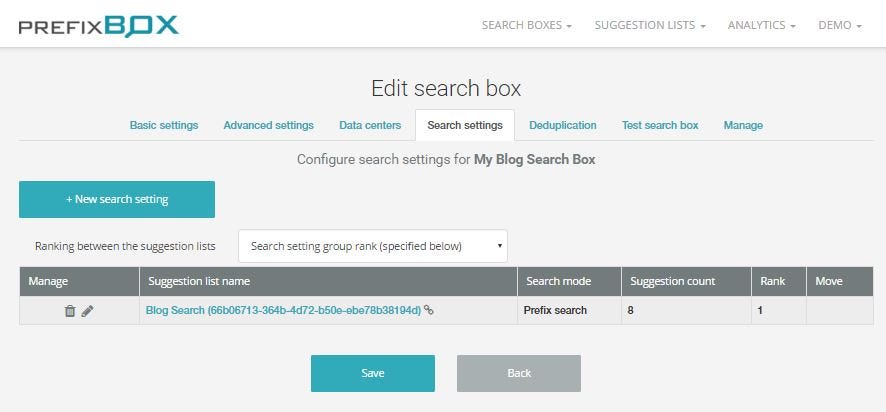Viewport: 886px width, 412px height.
Task: Click the Prefixbox logo
Action: 98,25
